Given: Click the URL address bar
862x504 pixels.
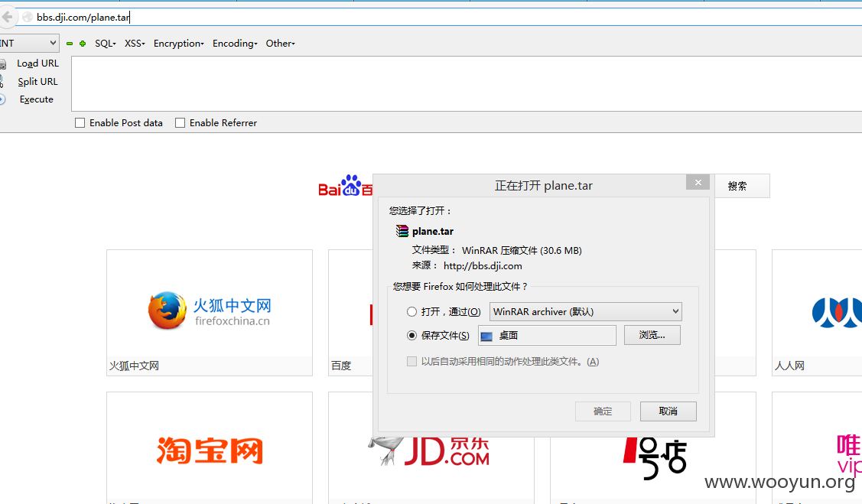Looking at the screenshot, I should pyautogui.click(x=440, y=17).
